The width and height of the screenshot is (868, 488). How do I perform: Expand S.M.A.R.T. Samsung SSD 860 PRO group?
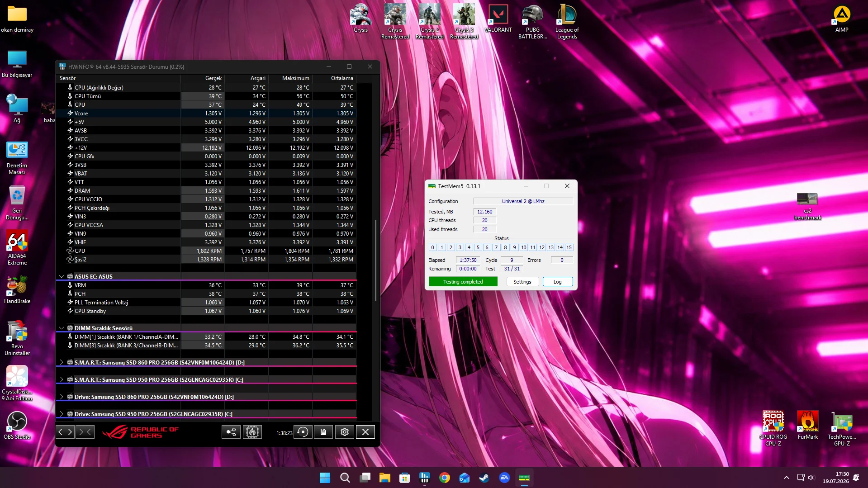tap(62, 362)
